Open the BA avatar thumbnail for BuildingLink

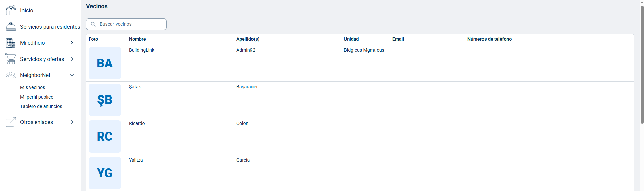coord(105,63)
